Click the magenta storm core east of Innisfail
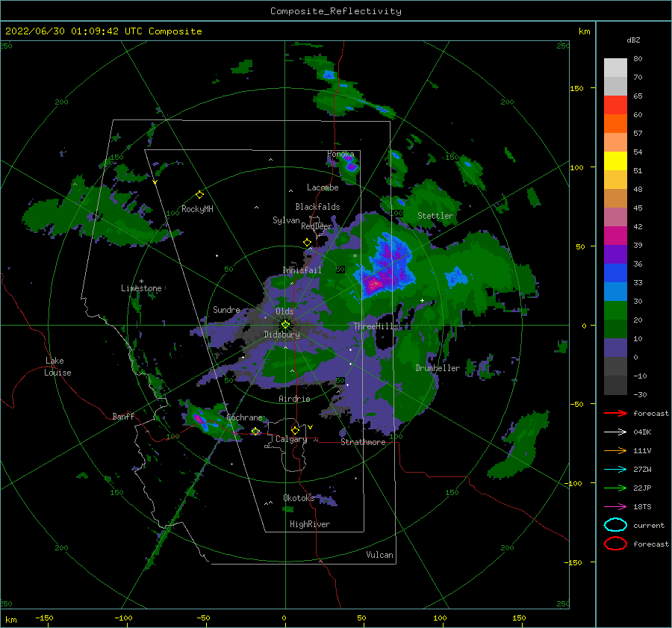This screenshot has height=628, width=672. click(x=375, y=283)
